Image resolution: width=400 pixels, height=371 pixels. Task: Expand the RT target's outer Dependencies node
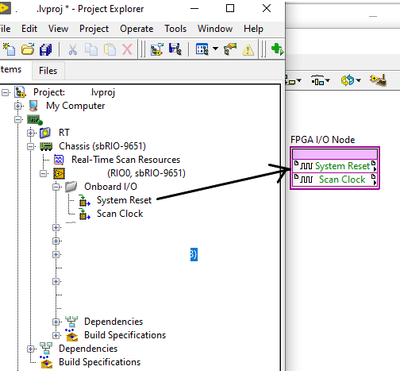point(31,349)
